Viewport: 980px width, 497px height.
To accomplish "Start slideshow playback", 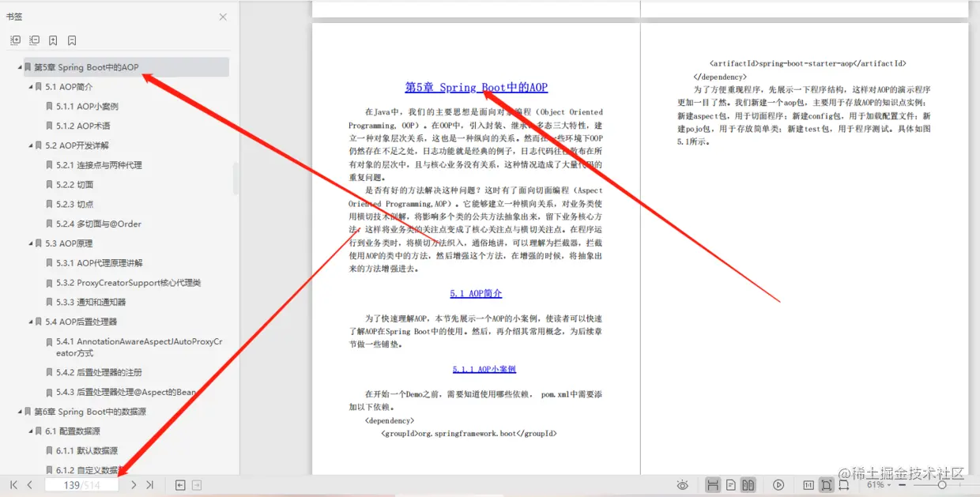I will [778, 485].
